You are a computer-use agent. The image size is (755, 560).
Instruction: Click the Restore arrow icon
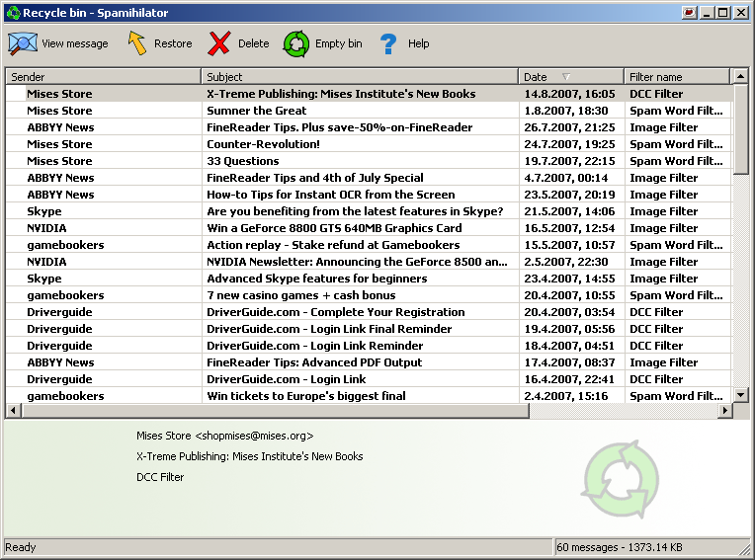pos(137,43)
